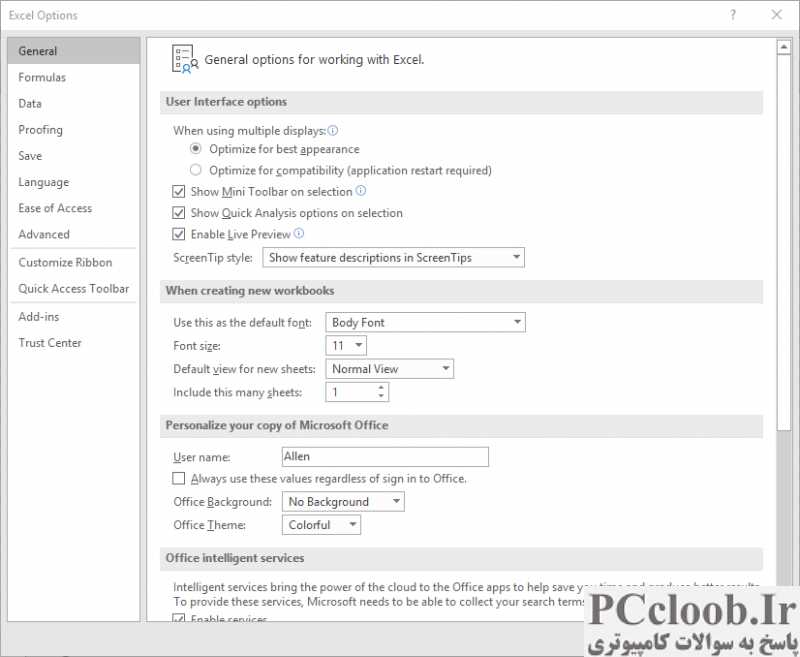Screen dimensions: 800x657
Task: Select Optimize for compatibility option
Action: point(195,170)
